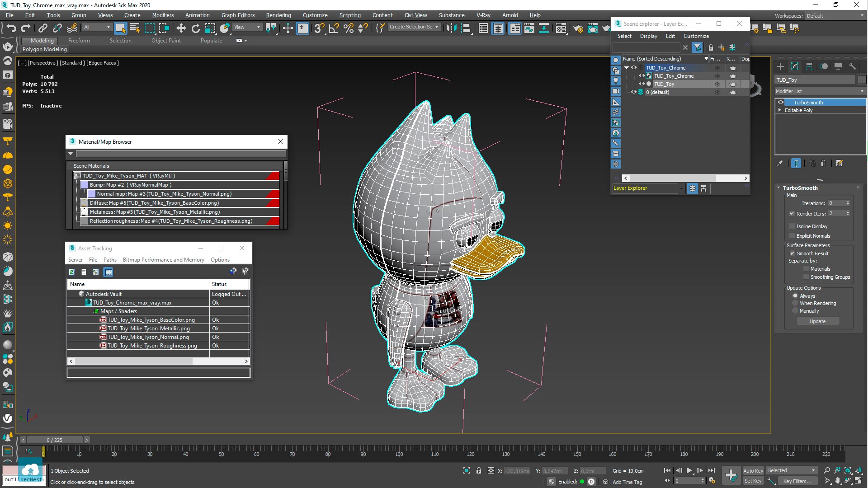Screen dimensions: 868x488
Task: Enable Explicit Normals checkbox
Action: 792,236
